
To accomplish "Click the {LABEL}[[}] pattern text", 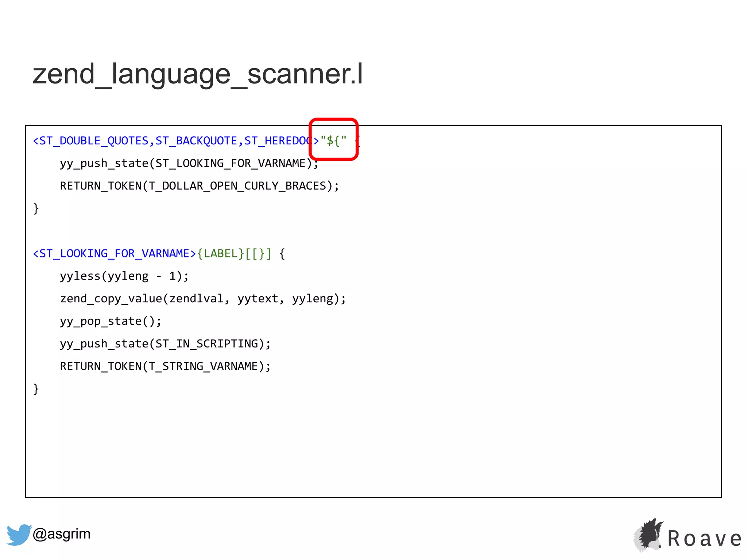I will pyautogui.click(x=234, y=253).
